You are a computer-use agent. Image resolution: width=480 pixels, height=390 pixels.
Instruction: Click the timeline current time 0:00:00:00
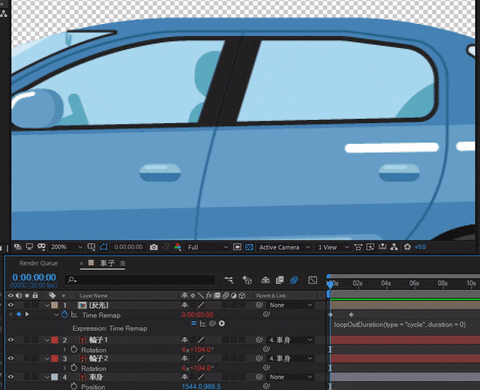[34, 277]
